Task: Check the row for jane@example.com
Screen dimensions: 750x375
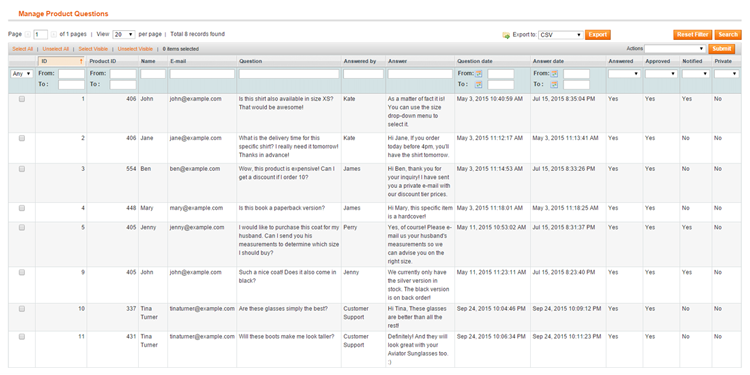Action: [22, 138]
